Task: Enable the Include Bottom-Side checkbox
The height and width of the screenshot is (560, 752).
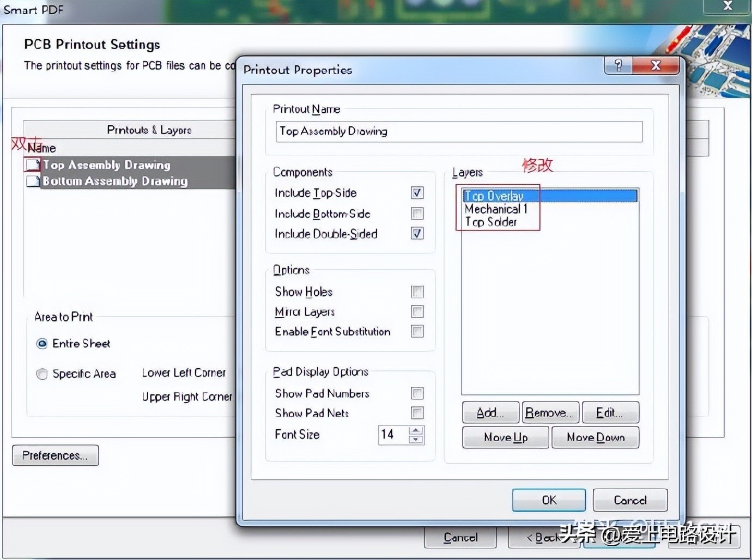Action: pos(417,214)
